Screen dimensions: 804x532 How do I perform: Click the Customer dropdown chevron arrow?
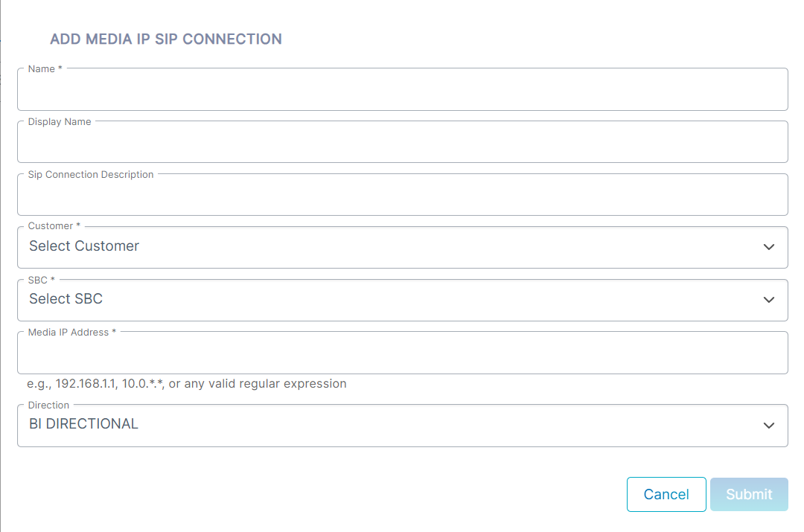[768, 247]
